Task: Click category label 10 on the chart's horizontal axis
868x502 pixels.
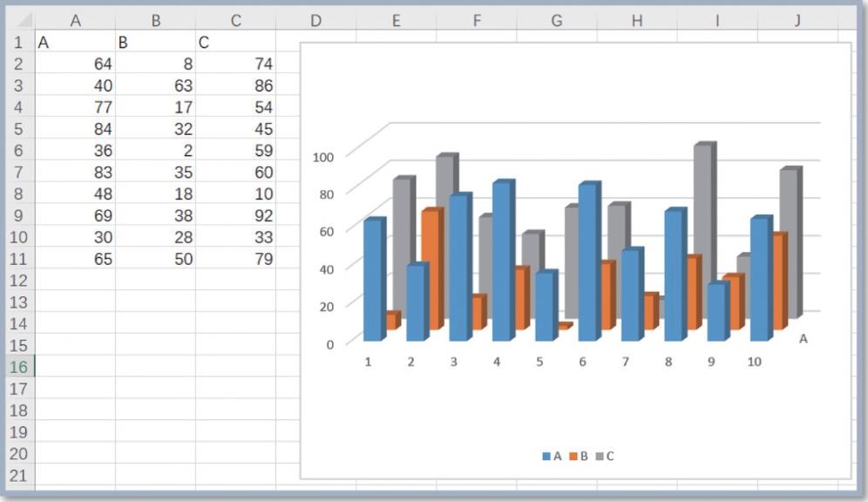Action: click(755, 362)
